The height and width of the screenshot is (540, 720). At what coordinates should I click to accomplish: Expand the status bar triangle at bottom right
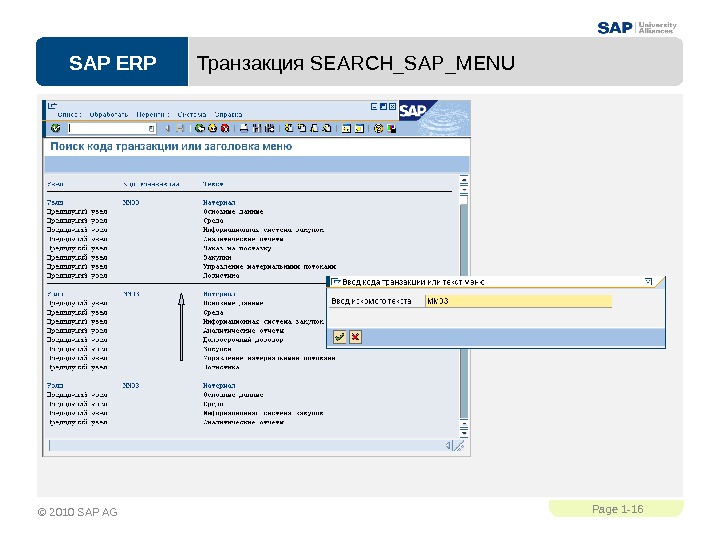tap(448, 445)
